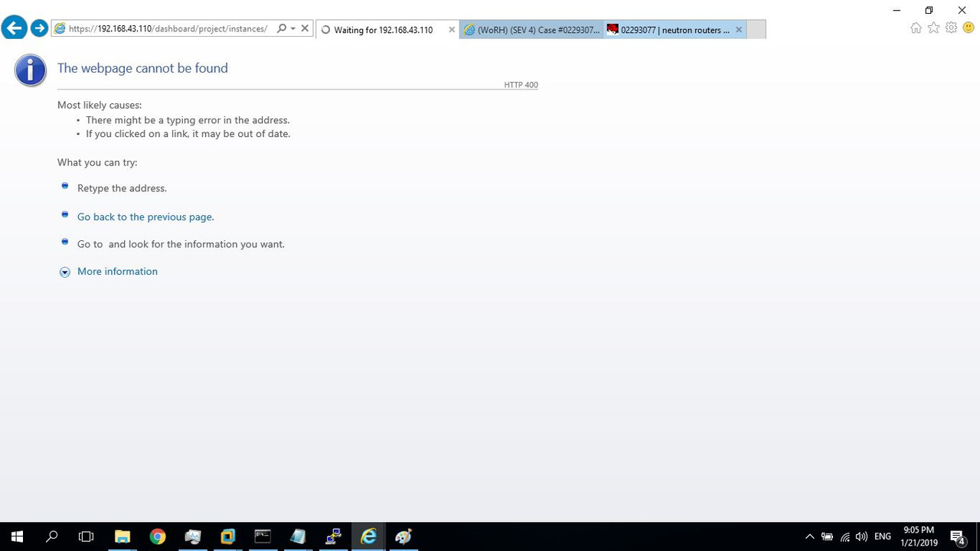Click the search magnifier in address bar

[282, 29]
